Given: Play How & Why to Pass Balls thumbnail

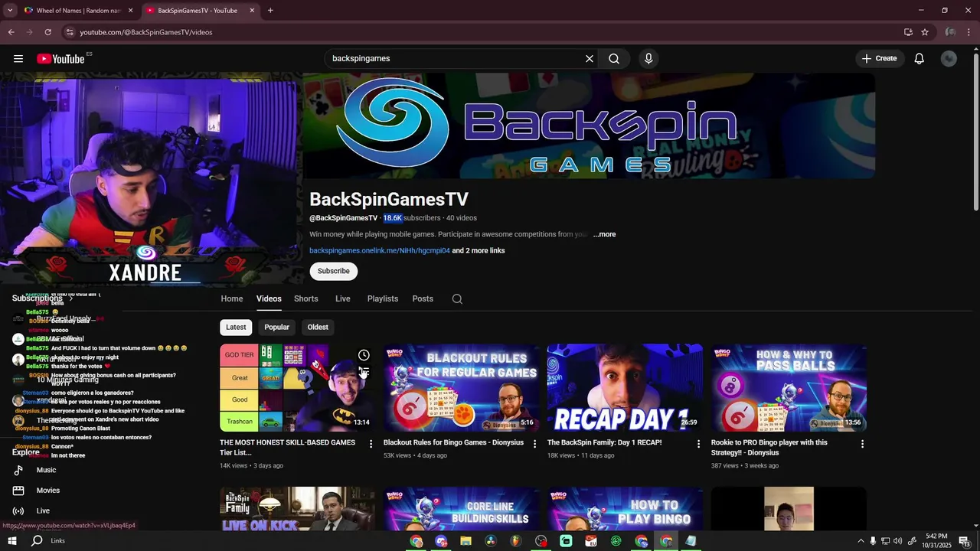Looking at the screenshot, I should click(x=789, y=388).
